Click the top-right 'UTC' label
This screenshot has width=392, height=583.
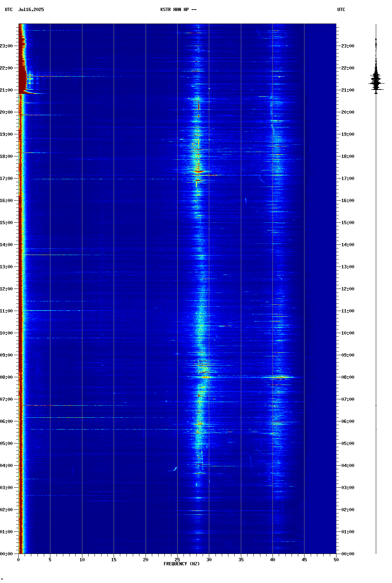(341, 10)
